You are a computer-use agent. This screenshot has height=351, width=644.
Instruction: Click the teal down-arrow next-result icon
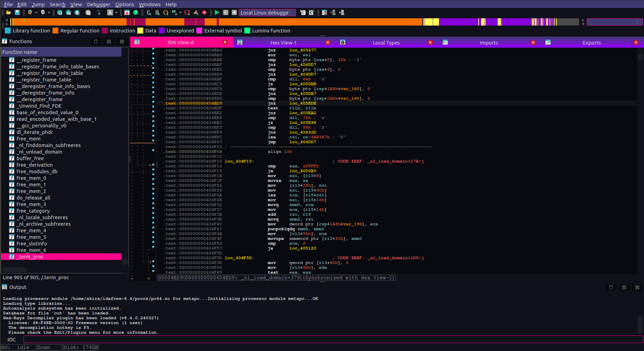pos(99,12)
